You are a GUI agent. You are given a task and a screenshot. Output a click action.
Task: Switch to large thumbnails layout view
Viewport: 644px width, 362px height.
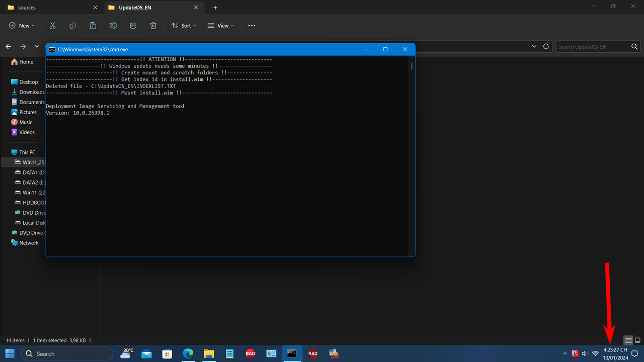pos(637,340)
